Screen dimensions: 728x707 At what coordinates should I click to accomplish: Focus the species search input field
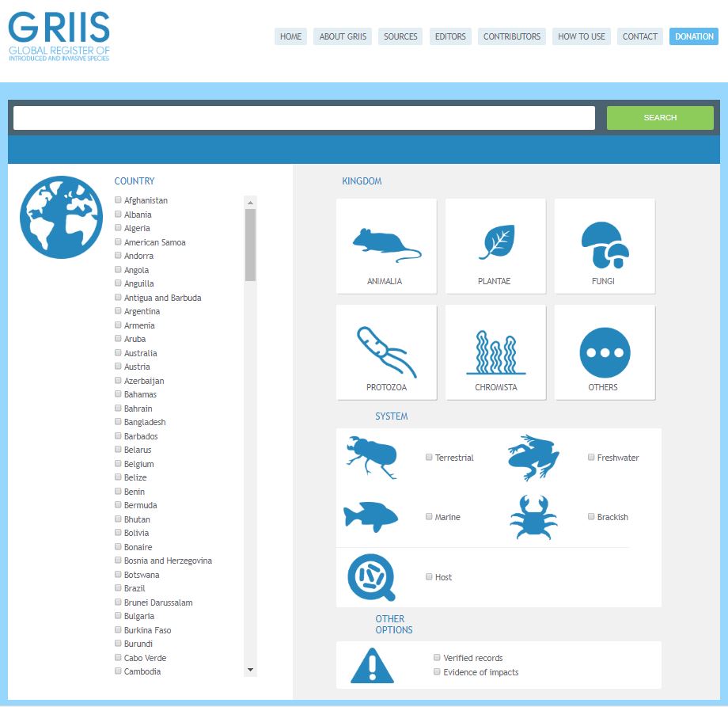click(304, 118)
